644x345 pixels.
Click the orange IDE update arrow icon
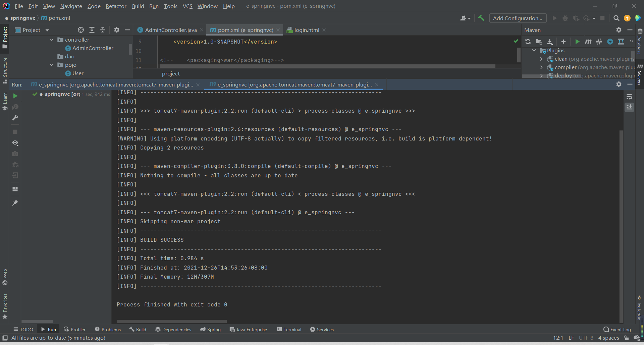tap(627, 18)
